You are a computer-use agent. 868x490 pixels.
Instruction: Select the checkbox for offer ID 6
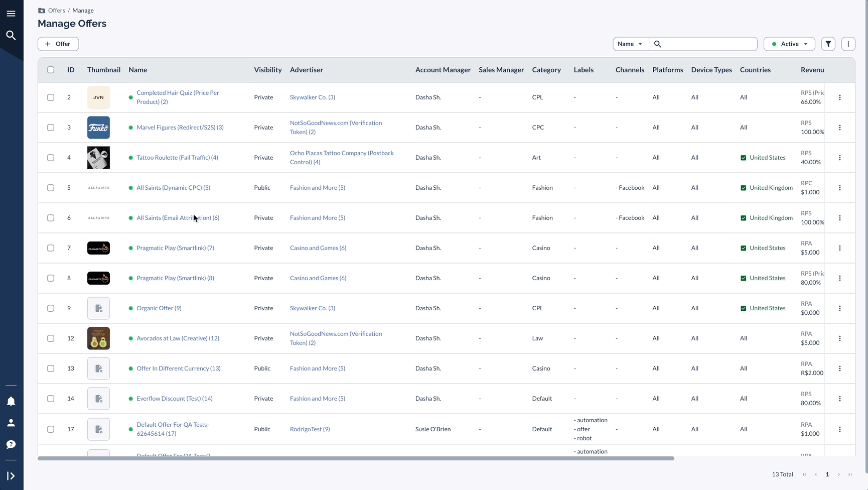coord(51,218)
